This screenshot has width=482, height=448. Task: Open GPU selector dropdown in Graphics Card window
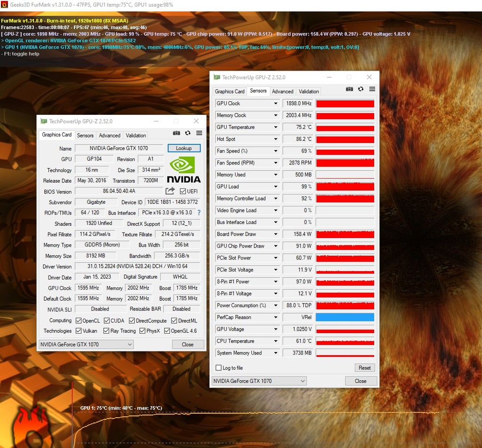tap(86, 344)
